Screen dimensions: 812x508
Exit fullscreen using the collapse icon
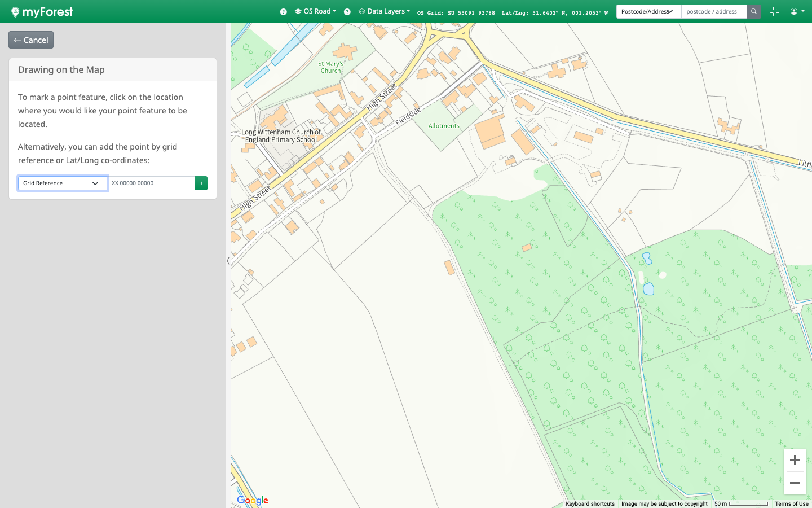(x=774, y=12)
